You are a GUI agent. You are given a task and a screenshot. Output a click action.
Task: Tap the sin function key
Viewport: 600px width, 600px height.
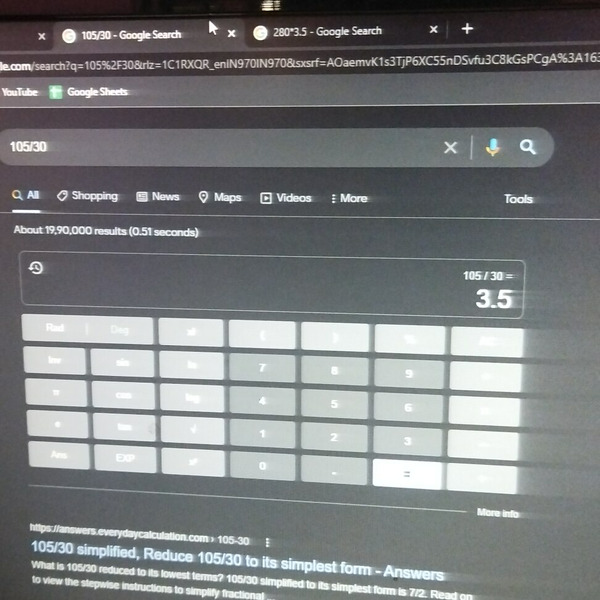[x=122, y=362]
